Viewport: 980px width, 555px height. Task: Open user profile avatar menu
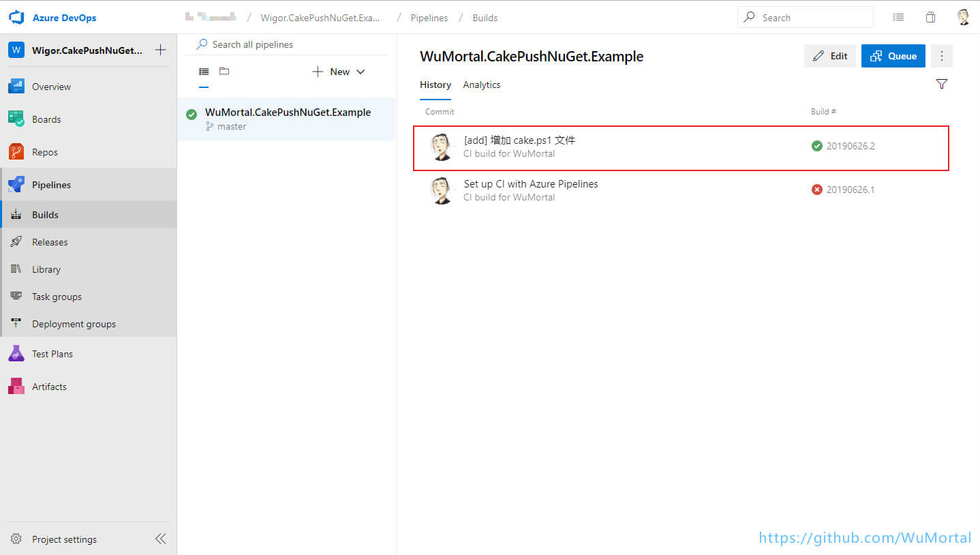pos(963,18)
